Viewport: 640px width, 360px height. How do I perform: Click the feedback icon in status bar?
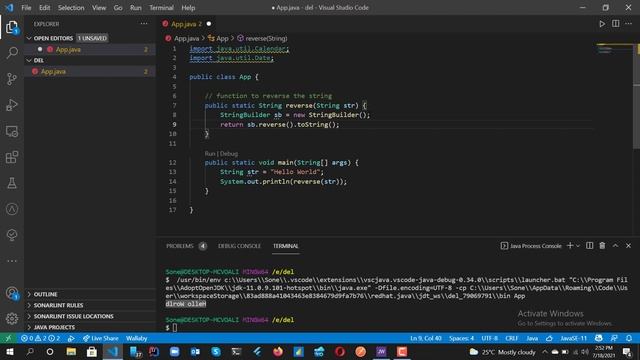(614, 338)
